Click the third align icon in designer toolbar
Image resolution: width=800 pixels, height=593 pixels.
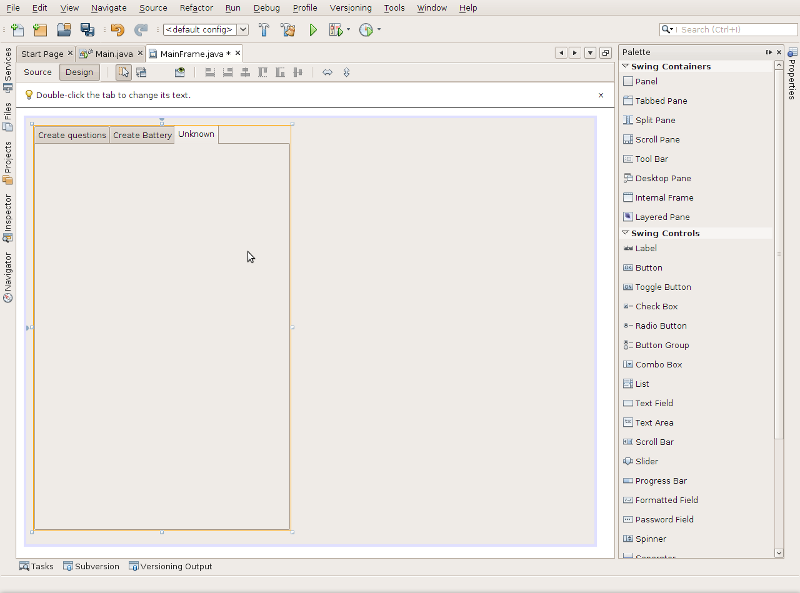point(245,72)
